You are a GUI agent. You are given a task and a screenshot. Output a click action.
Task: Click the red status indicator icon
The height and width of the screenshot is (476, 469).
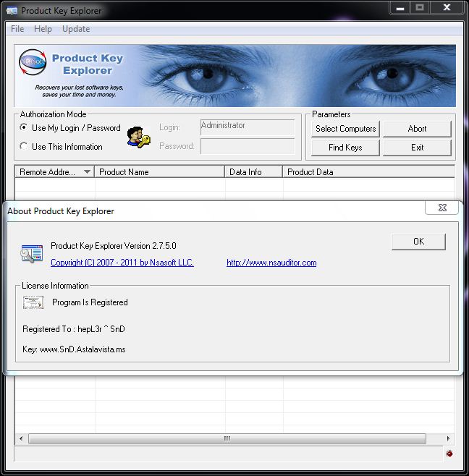click(449, 454)
